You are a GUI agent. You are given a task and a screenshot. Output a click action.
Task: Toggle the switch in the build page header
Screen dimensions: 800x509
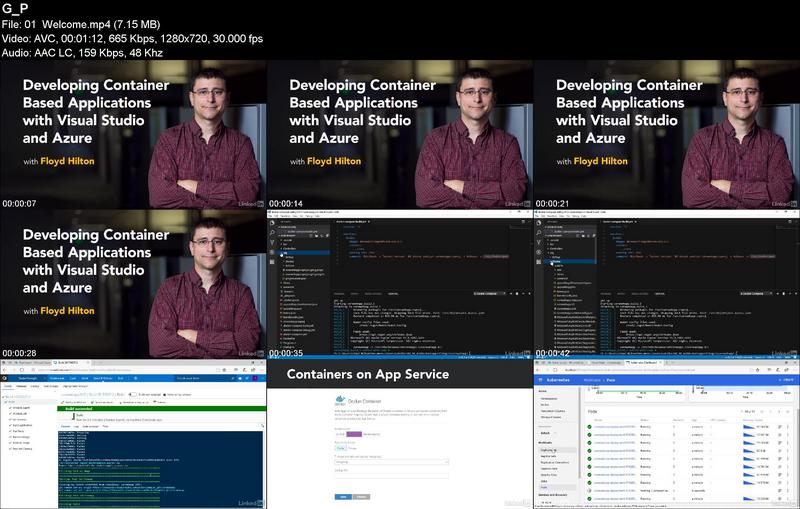pyautogui.click(x=133, y=394)
